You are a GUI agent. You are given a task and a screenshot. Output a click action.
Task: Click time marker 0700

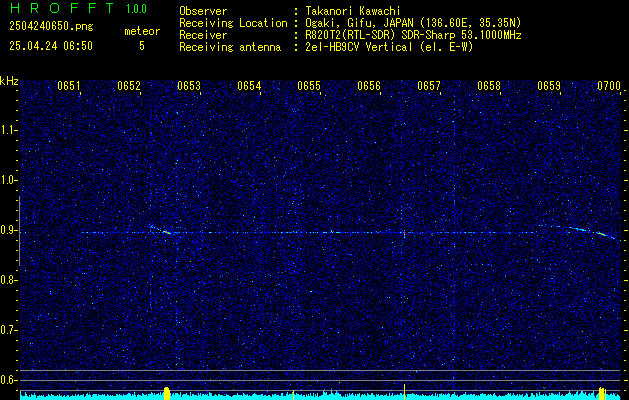pos(609,86)
